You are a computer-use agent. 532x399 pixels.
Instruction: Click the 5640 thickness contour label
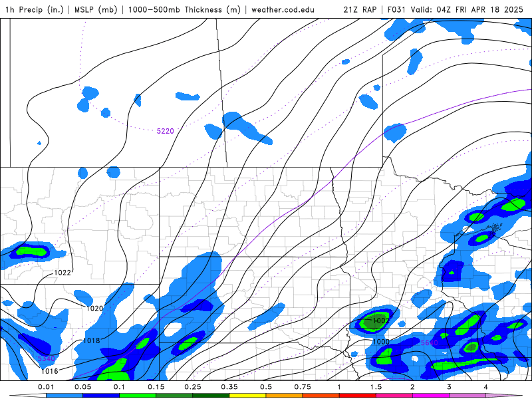pos(430,342)
